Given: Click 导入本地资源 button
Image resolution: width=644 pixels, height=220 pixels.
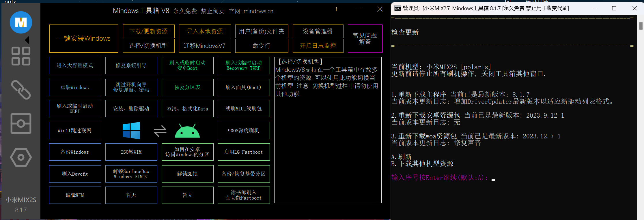Looking at the screenshot, I should 205,31.
